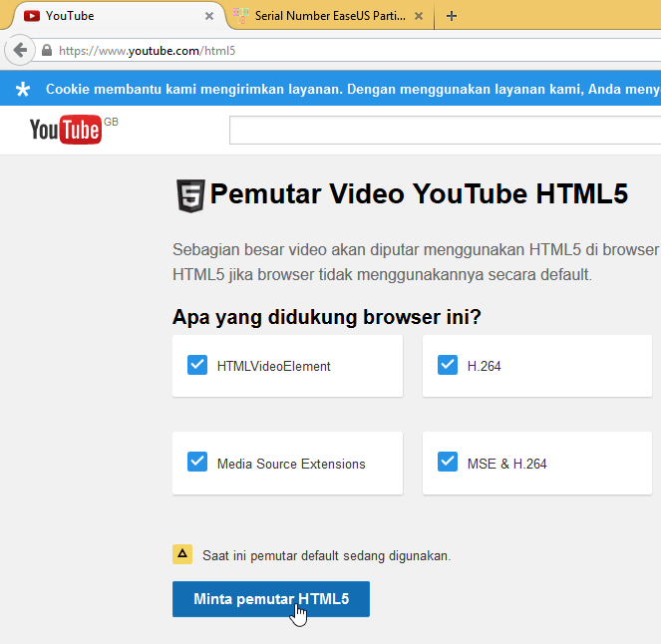Toggle the HTMLVideoElement checkbox
The width and height of the screenshot is (661, 644).
196,365
